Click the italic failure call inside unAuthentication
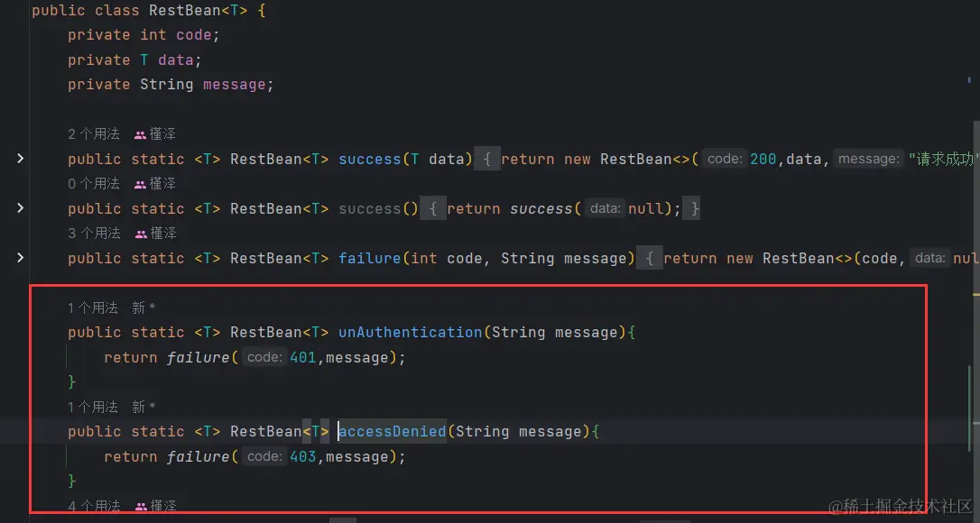 pyautogui.click(x=199, y=357)
